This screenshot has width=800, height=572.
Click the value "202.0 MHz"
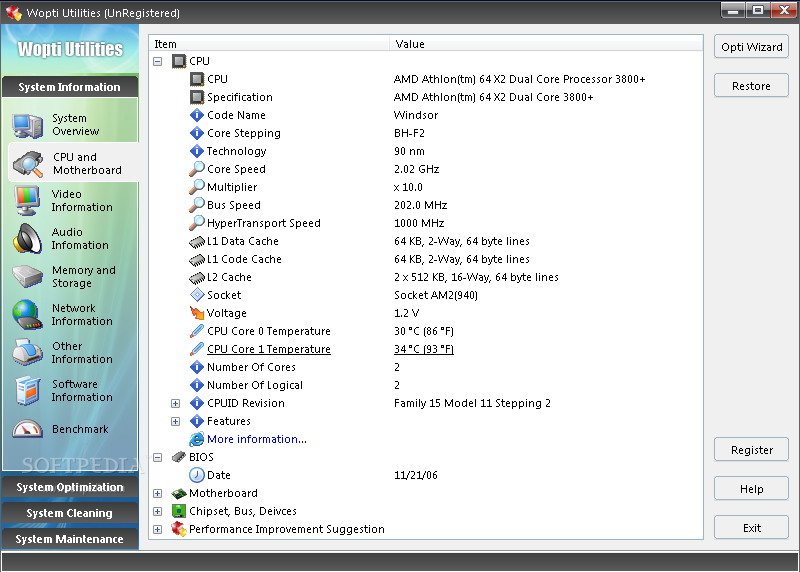[420, 205]
